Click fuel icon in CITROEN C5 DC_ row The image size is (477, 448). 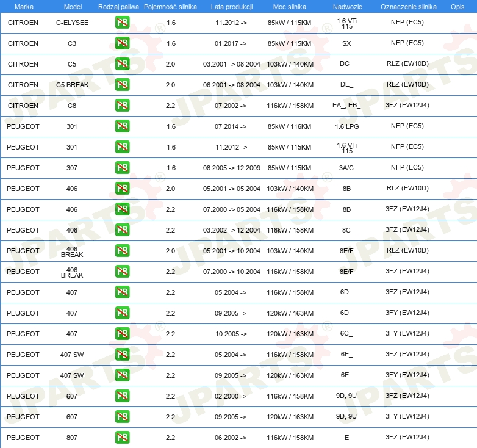tap(122, 64)
